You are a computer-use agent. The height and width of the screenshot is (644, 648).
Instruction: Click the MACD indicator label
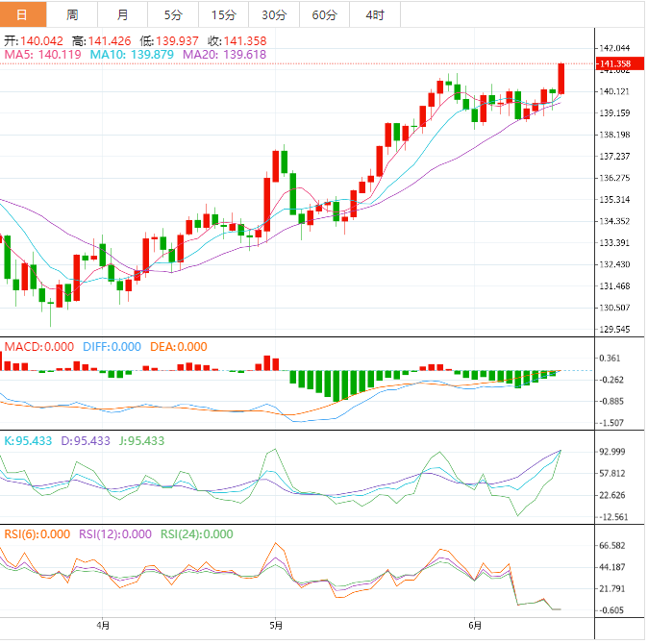coord(37,347)
